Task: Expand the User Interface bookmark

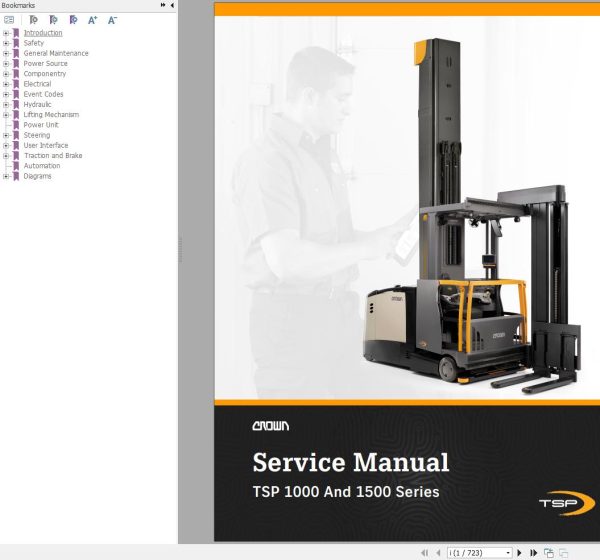Action: tap(6, 145)
